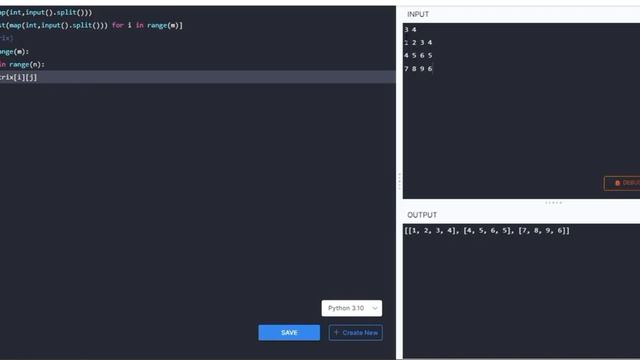The height and width of the screenshot is (360, 640).
Task: Click the vertical splitter between editor and input
Action: click(399, 181)
